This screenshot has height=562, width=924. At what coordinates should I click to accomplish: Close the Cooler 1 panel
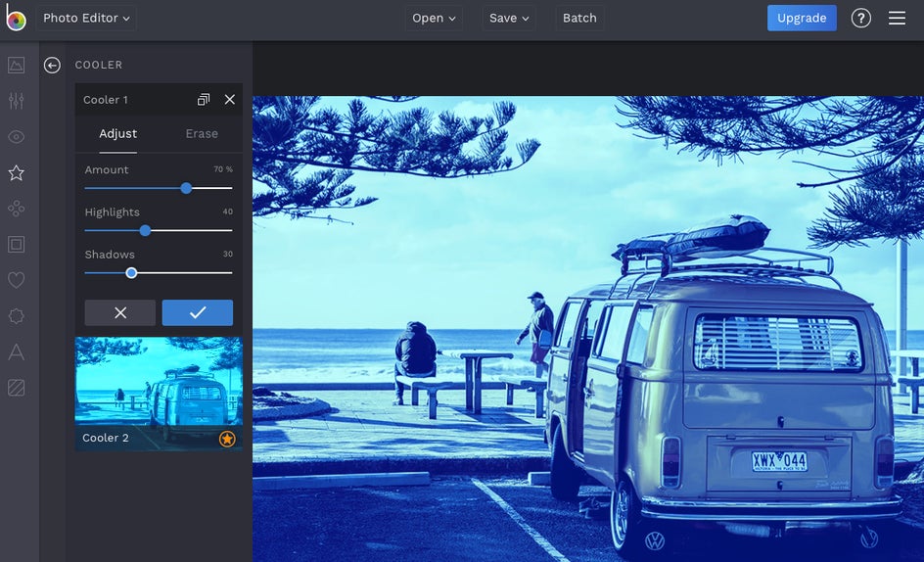pos(230,100)
